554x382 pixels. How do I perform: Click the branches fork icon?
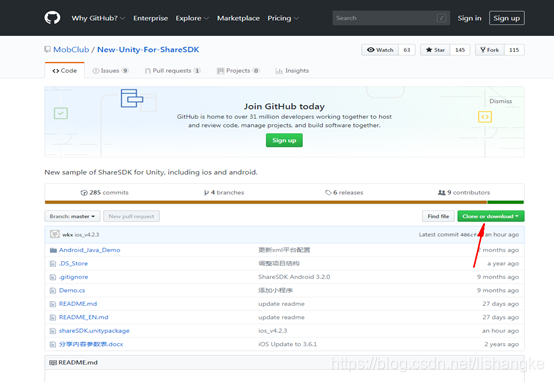click(206, 193)
